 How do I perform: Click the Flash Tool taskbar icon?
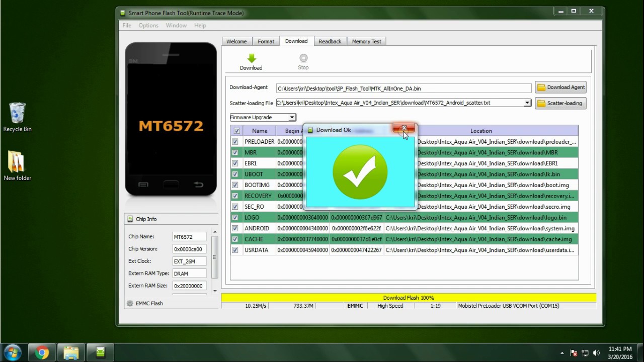click(100, 352)
